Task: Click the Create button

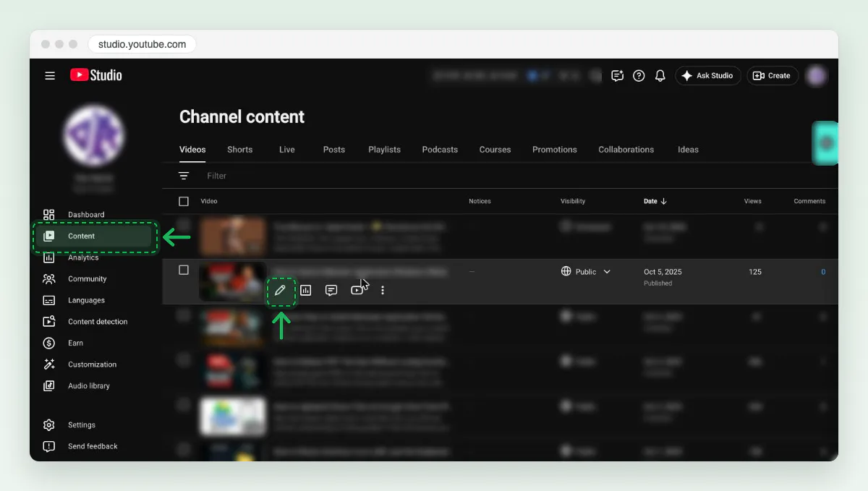Action: click(772, 75)
